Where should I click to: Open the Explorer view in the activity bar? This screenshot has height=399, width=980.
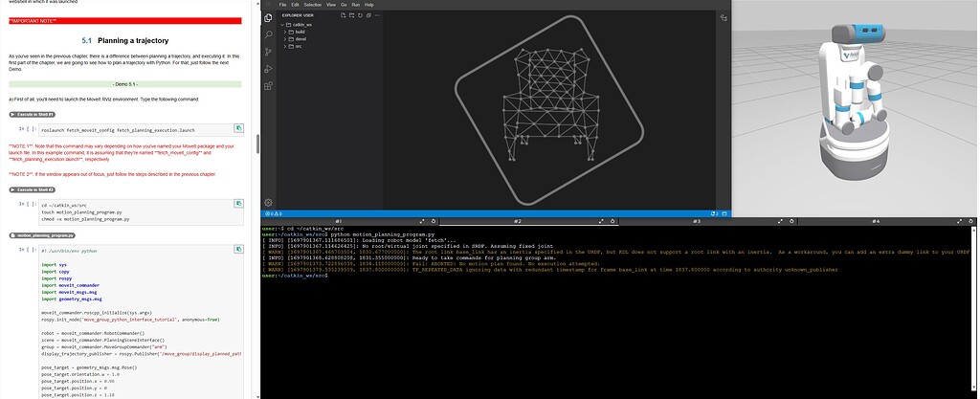268,18
